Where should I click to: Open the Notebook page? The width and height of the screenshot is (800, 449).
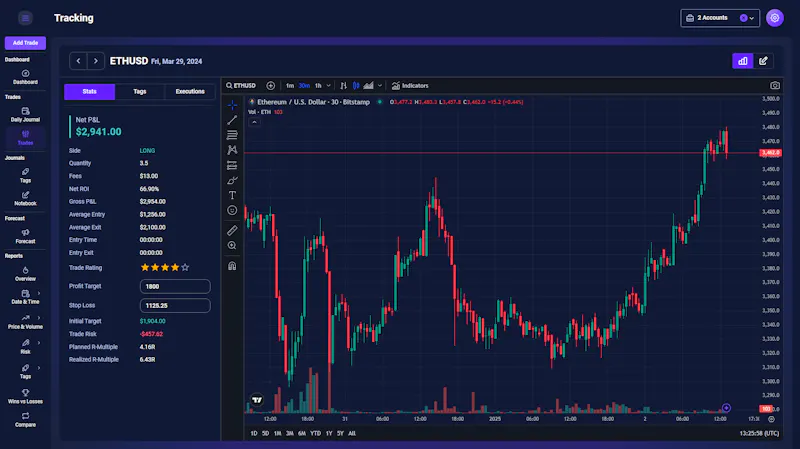click(x=25, y=198)
